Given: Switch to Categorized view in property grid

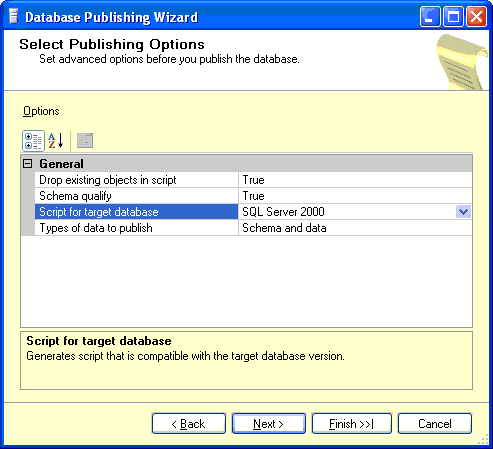Looking at the screenshot, I should 33,141.
